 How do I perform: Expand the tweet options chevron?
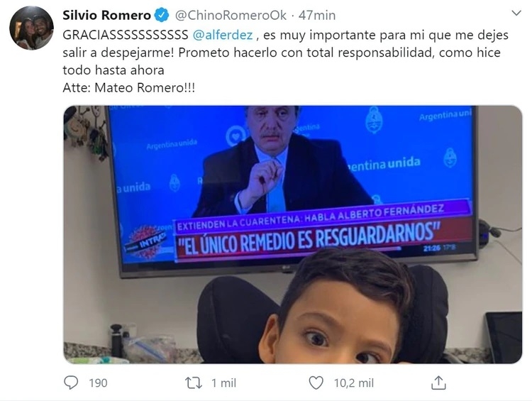pyautogui.click(x=516, y=13)
